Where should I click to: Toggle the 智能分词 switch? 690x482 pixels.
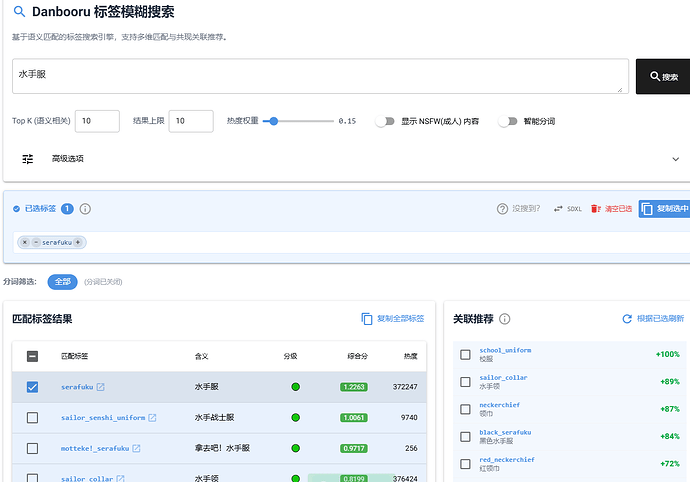coord(507,121)
